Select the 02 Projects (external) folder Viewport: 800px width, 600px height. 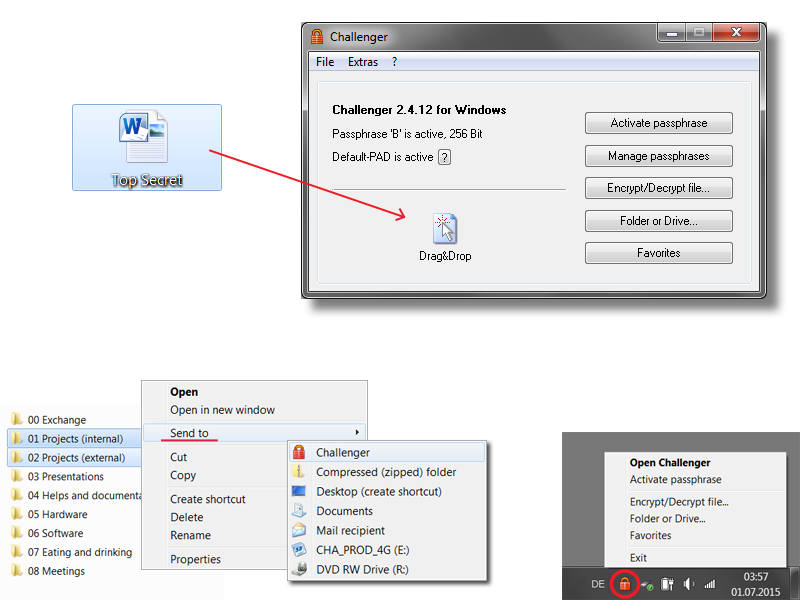pyautogui.click(x=74, y=457)
